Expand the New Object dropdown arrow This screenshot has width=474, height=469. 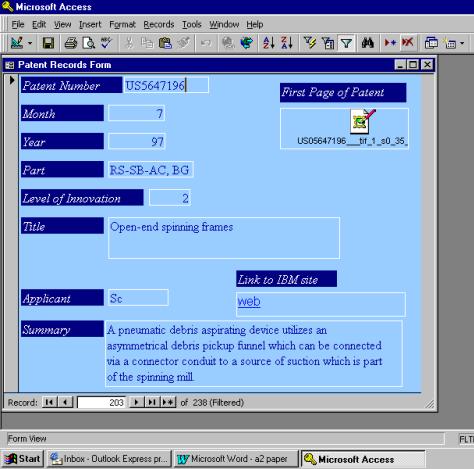pyautogui.click(x=462, y=43)
